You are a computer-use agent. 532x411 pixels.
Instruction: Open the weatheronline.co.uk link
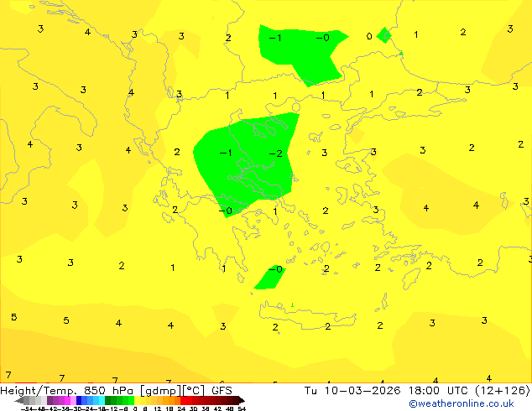[462, 403]
